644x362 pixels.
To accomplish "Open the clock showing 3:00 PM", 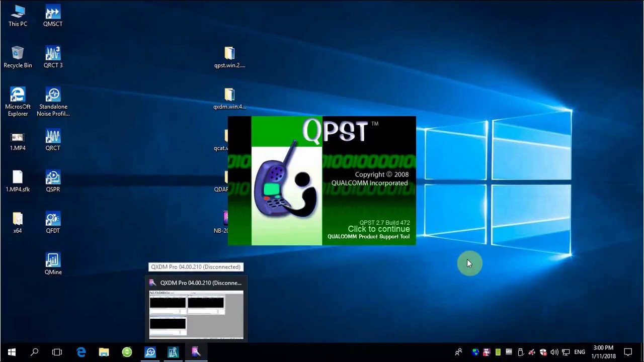I will click(603, 352).
